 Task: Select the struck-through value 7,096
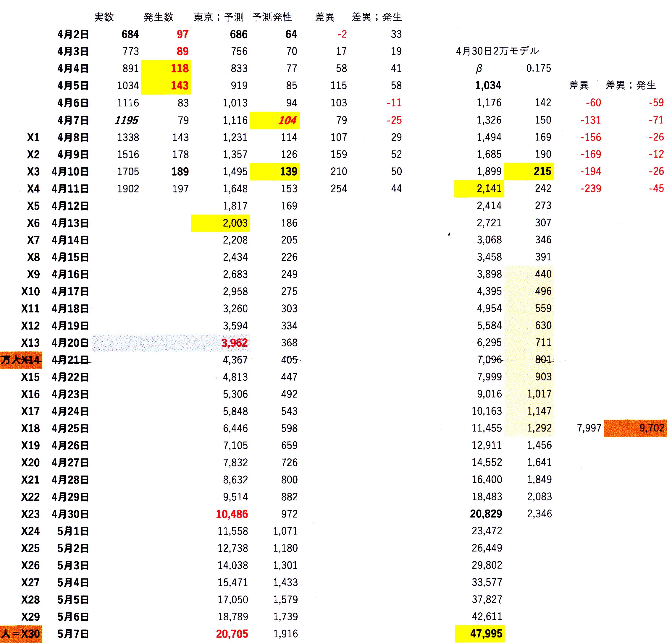click(489, 360)
